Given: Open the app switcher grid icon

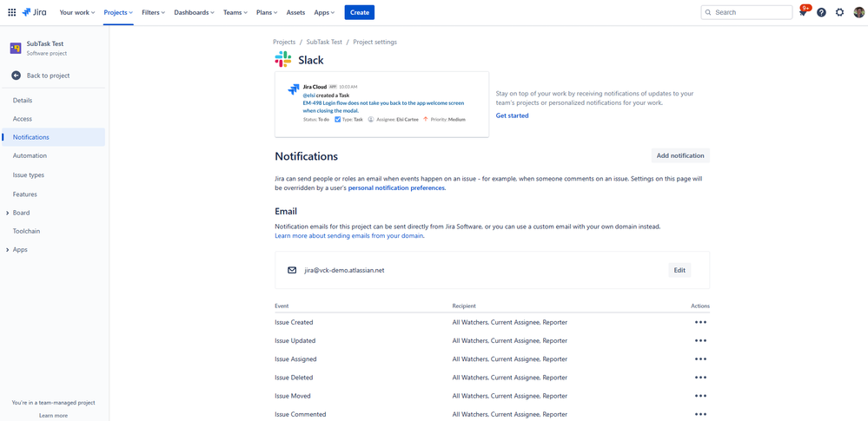Looking at the screenshot, I should tap(11, 12).
